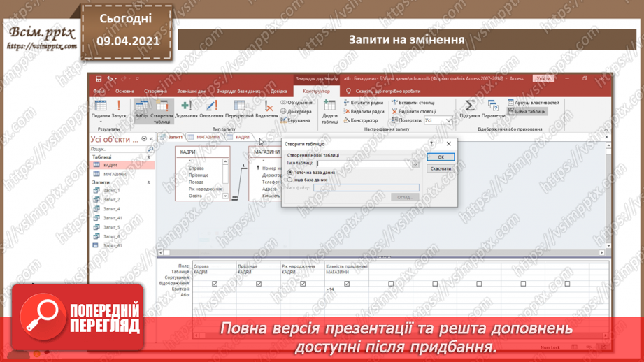Screen dimensions: 644x362
Task: Open navigation pane Усі об'єкти dropdown arrow
Action: (144, 139)
